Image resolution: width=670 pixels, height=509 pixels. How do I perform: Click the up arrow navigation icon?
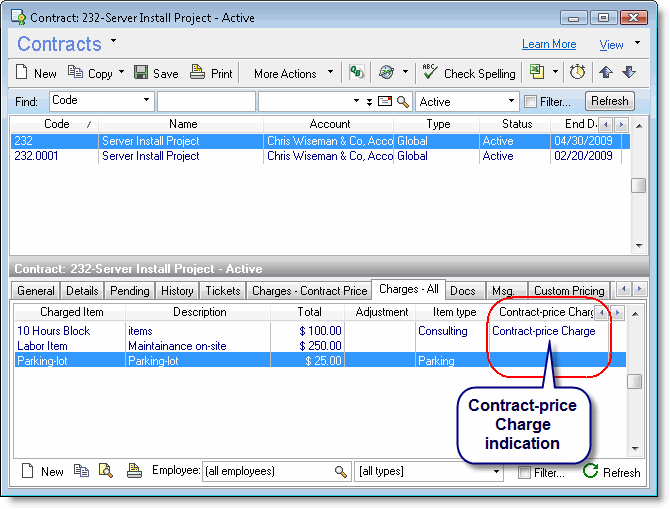click(606, 73)
